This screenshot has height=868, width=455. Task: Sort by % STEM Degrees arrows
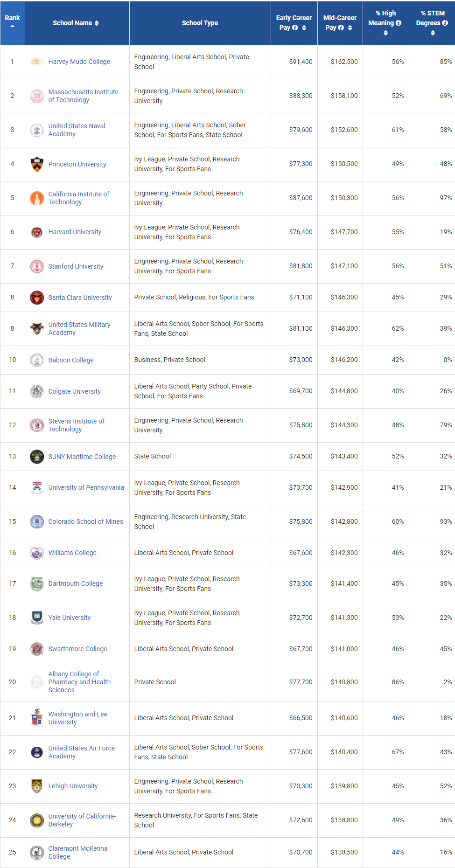point(433,33)
